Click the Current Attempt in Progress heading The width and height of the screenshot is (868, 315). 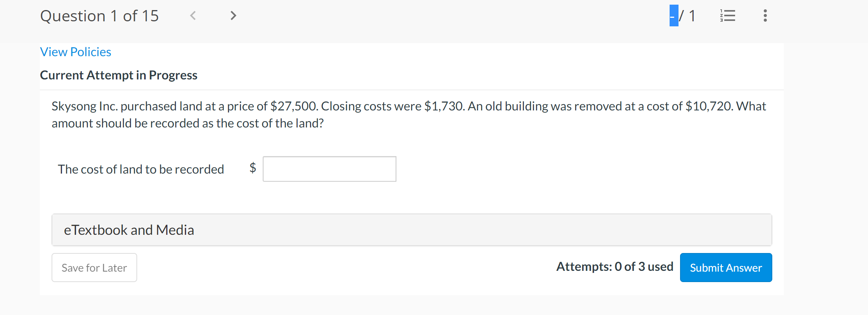119,75
